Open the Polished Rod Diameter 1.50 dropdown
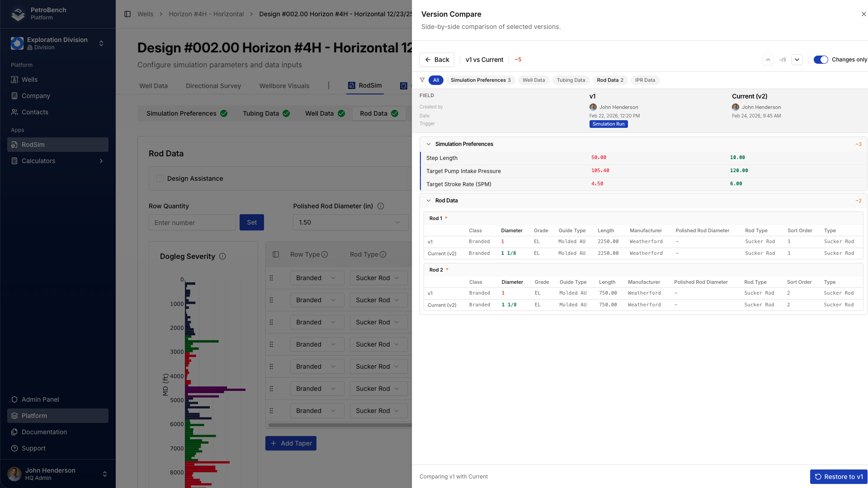This screenshot has width=868, height=488. click(350, 222)
